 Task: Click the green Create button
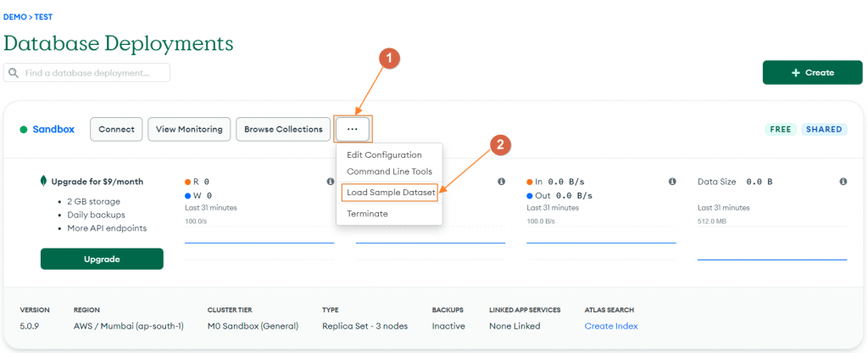[x=812, y=73]
